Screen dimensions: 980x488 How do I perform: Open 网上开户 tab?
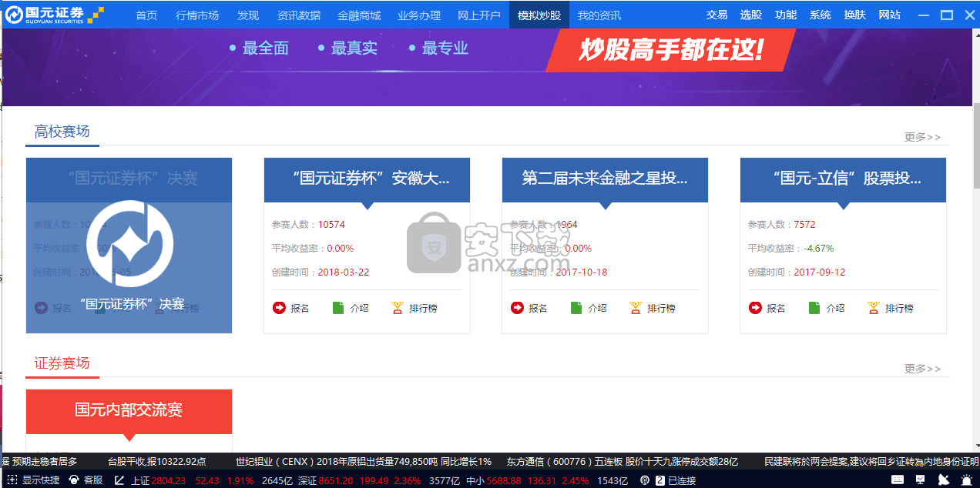point(479,15)
